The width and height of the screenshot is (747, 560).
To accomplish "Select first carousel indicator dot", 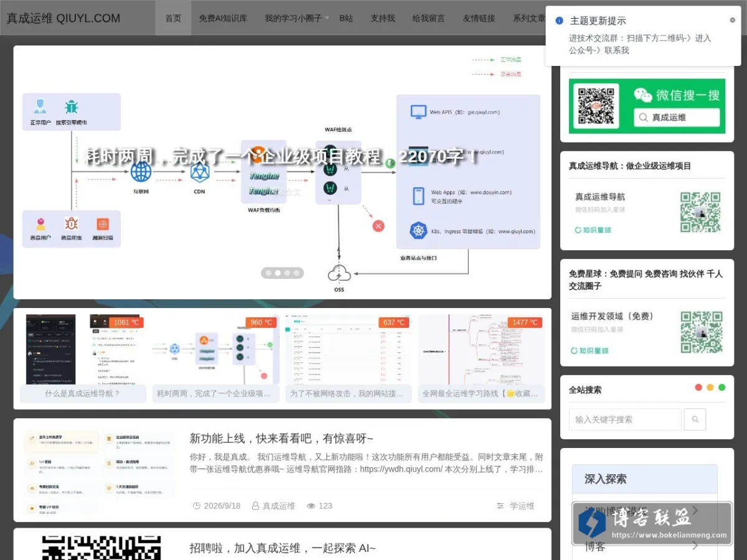I will click(x=269, y=273).
